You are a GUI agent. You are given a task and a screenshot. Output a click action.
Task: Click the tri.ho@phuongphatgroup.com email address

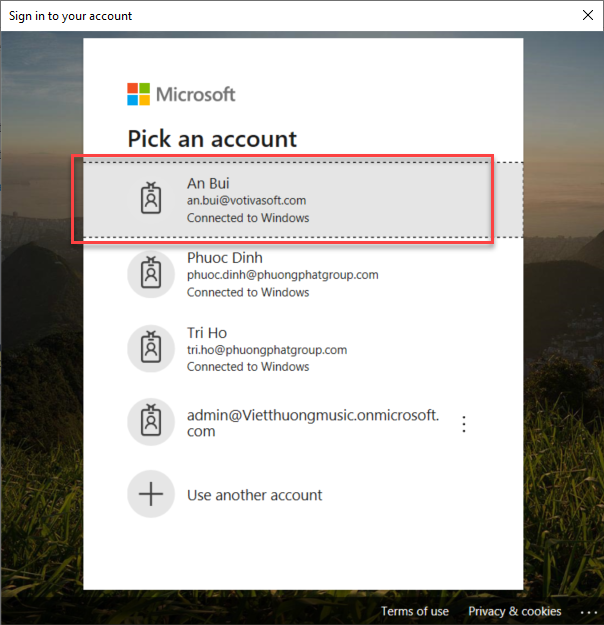pos(267,350)
